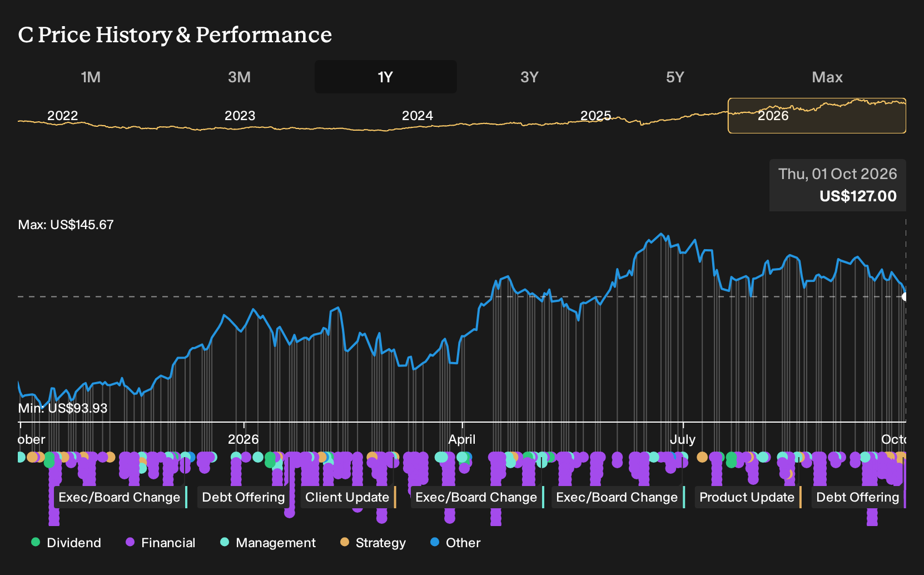This screenshot has height=575, width=924.
Task: Click the Thu, 01 Oct 2026 date
Action: click(837, 174)
